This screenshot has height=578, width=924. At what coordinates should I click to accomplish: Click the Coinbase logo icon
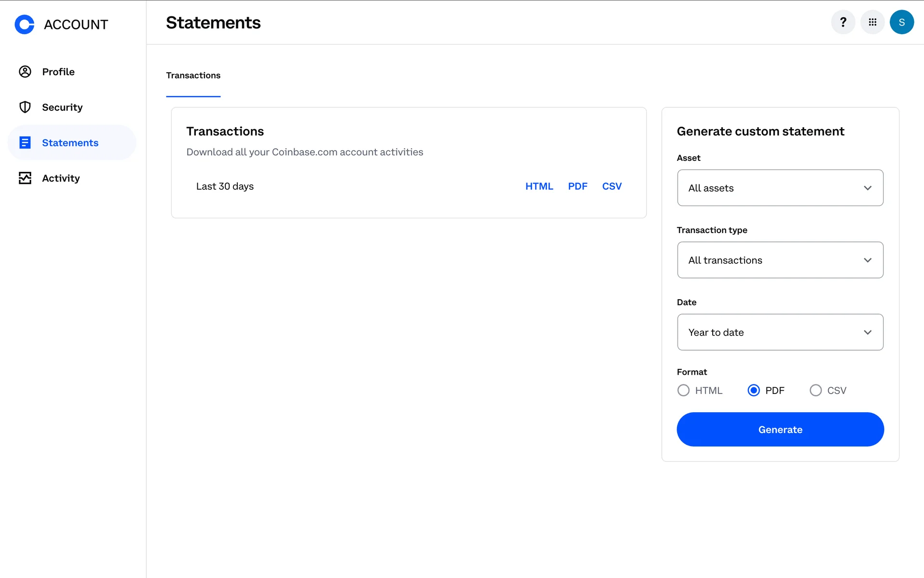click(25, 24)
